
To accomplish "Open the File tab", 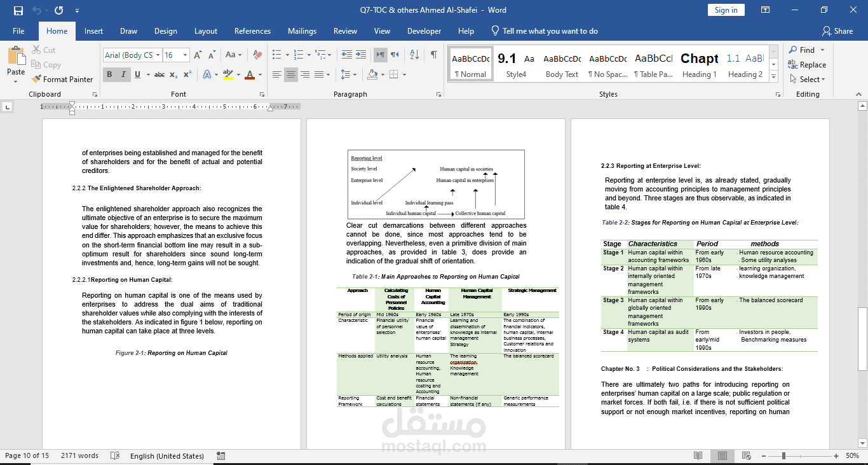I will pos(18,31).
